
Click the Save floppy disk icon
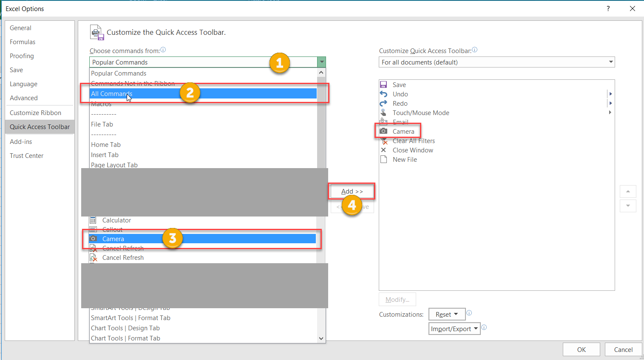pyautogui.click(x=383, y=84)
